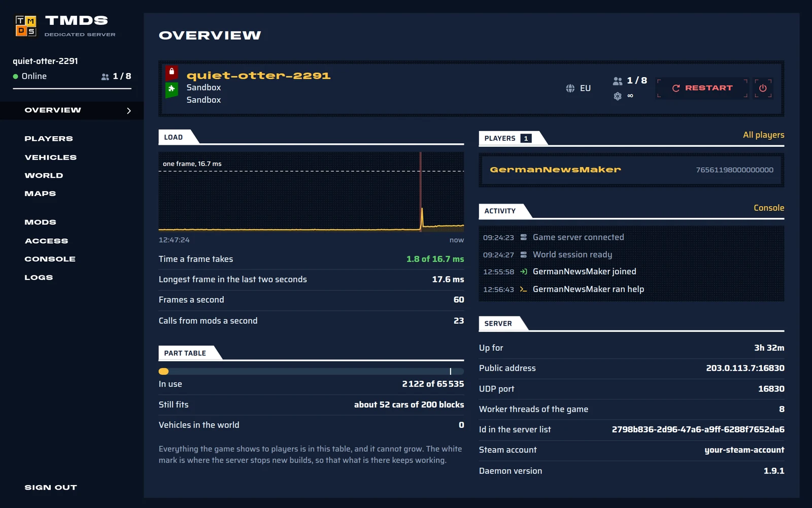Open the Console page from sidebar
Image resolution: width=812 pixels, height=508 pixels.
click(50, 259)
